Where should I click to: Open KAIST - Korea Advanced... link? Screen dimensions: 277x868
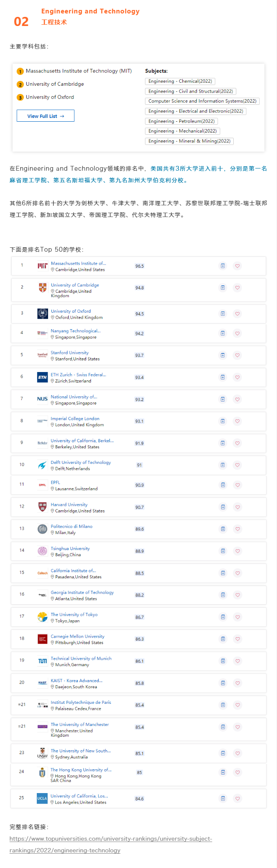77,680
